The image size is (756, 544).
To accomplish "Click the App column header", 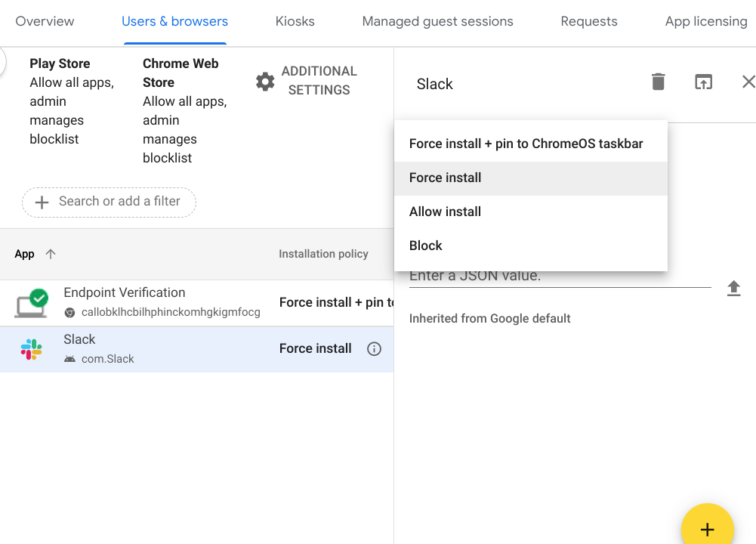I will click(x=25, y=254).
